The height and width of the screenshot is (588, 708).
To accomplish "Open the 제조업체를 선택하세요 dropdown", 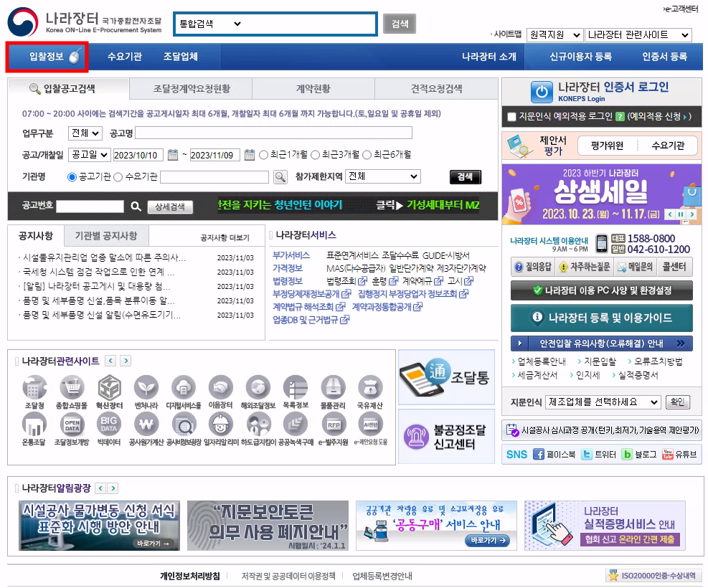I will (x=603, y=402).
